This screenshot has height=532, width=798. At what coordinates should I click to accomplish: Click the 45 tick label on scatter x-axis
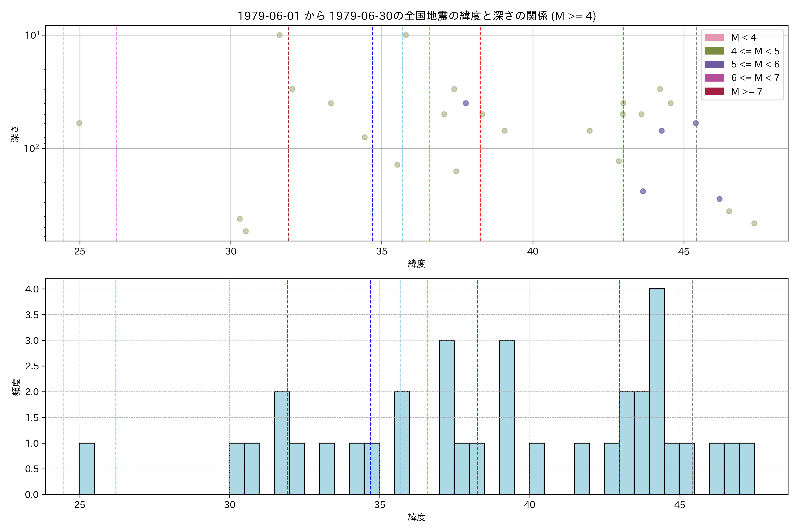pos(684,251)
